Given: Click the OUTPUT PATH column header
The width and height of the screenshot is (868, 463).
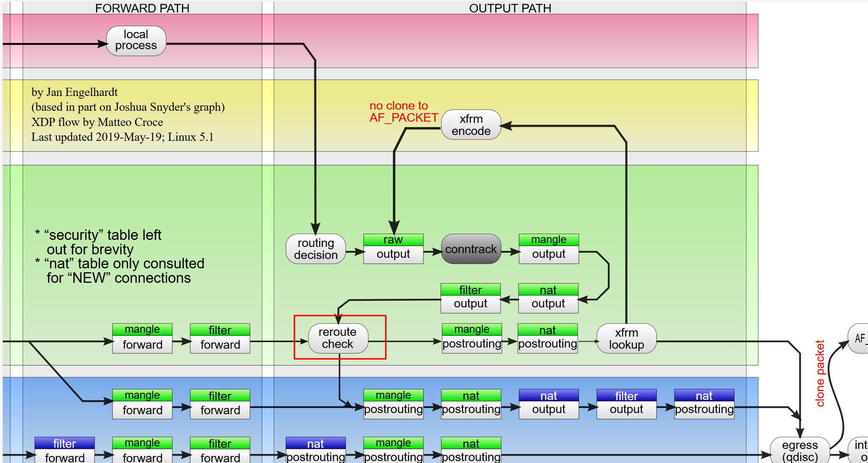Looking at the screenshot, I should [x=510, y=8].
